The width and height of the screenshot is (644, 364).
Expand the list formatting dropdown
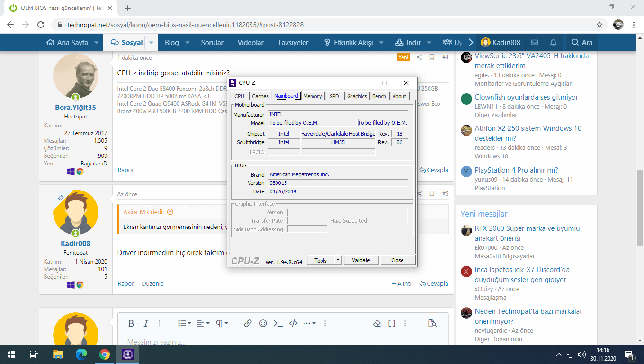pyautogui.click(x=185, y=323)
